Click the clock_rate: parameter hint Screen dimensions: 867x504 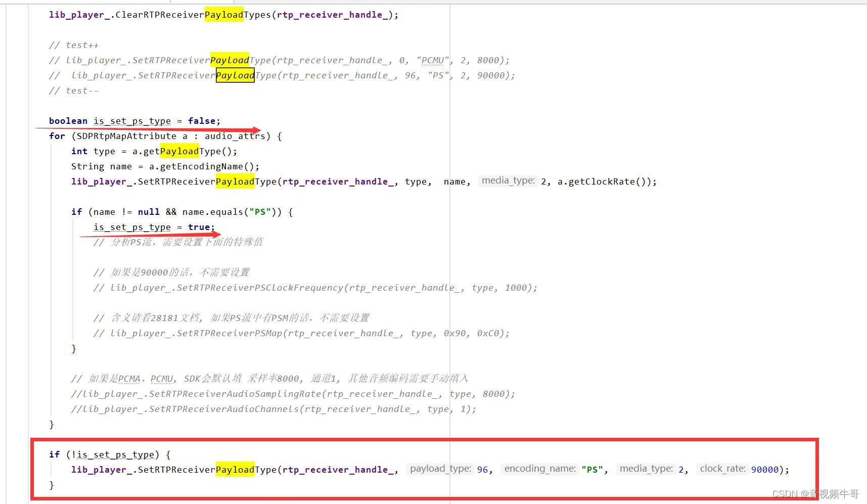pos(722,469)
